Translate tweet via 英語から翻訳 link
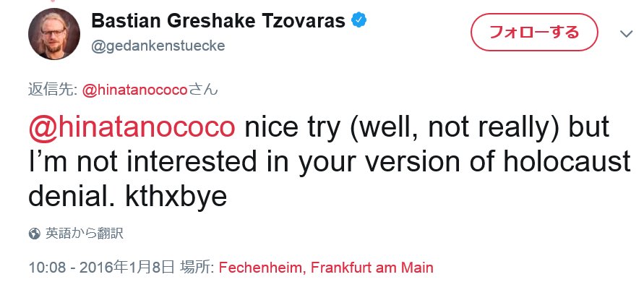 84,234
